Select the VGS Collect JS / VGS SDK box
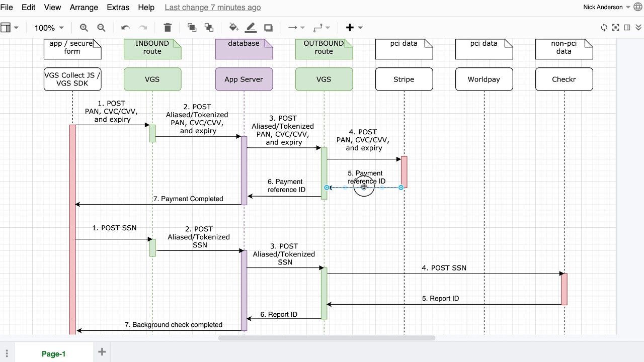This screenshot has width=644, height=362. 72,79
